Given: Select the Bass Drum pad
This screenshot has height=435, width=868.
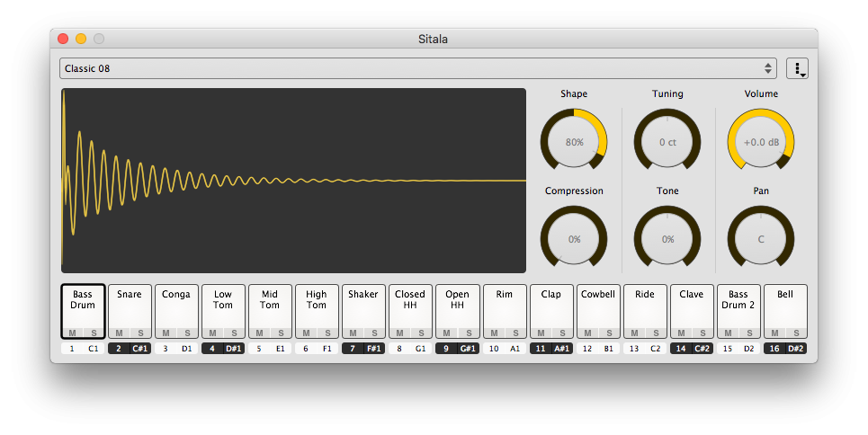Looking at the screenshot, I should point(83,311).
